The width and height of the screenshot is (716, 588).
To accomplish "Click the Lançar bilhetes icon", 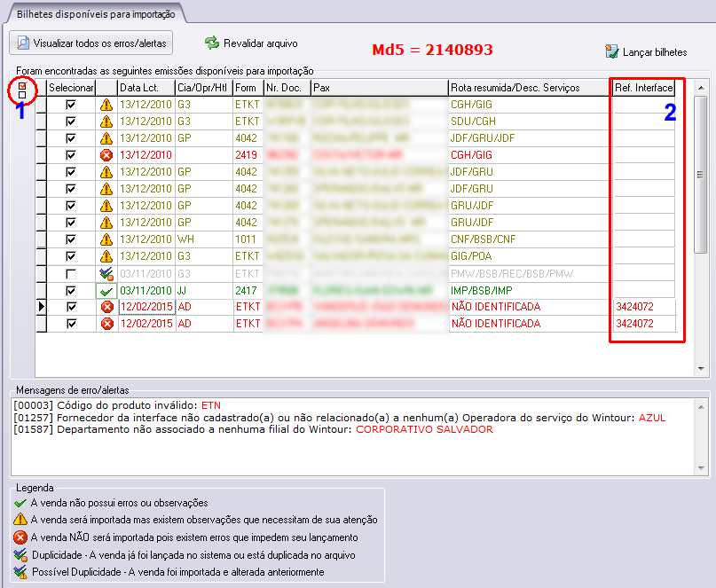I will point(612,51).
